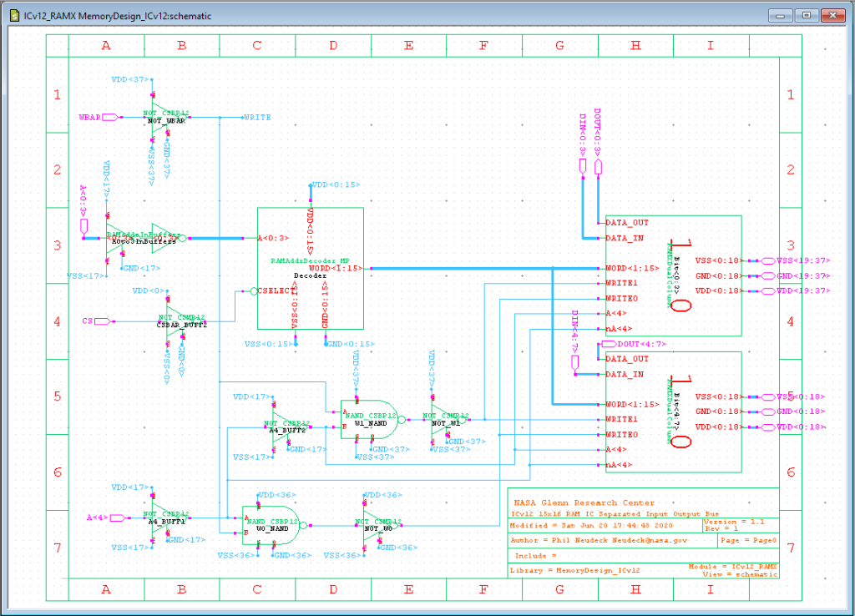855x616 pixels.
Task: Select the GND<0:18> pin on the right edge
Action: click(768, 412)
